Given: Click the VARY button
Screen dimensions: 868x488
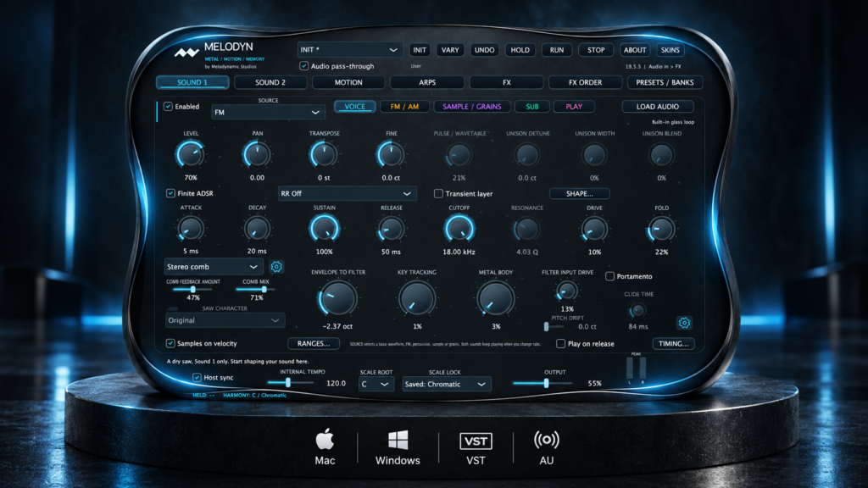Looking at the screenshot, I should (x=450, y=50).
